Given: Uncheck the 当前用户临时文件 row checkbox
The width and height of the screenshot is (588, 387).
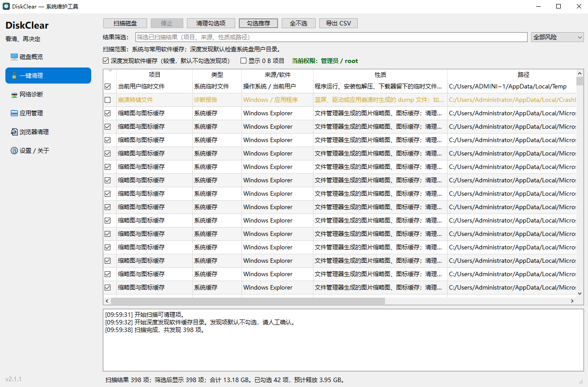Looking at the screenshot, I should [107, 86].
